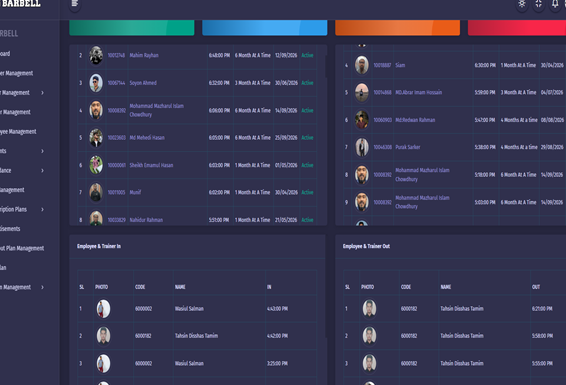This screenshot has width=566, height=385.
Task: Expand the Subscription Plans submenu arrow
Action: coord(42,209)
